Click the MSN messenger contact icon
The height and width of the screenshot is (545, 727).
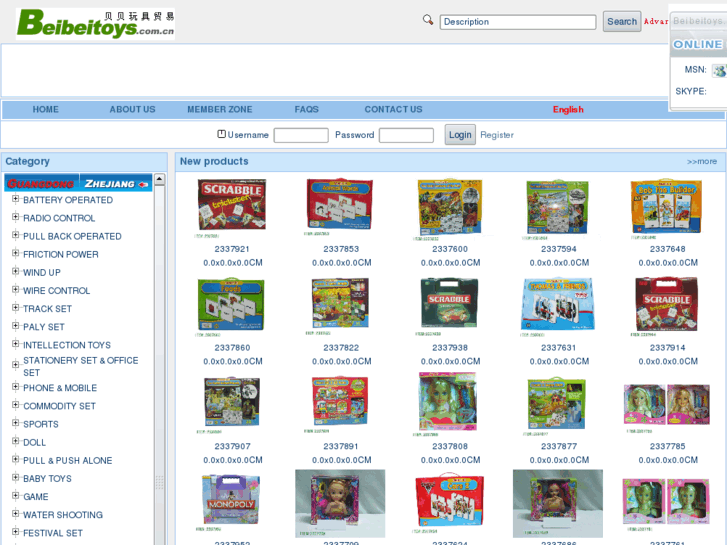click(719, 71)
